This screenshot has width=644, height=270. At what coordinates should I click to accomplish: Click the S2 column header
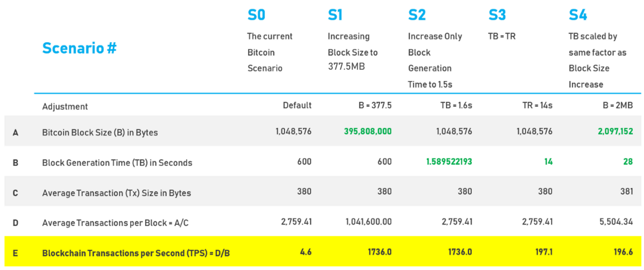[x=417, y=15]
